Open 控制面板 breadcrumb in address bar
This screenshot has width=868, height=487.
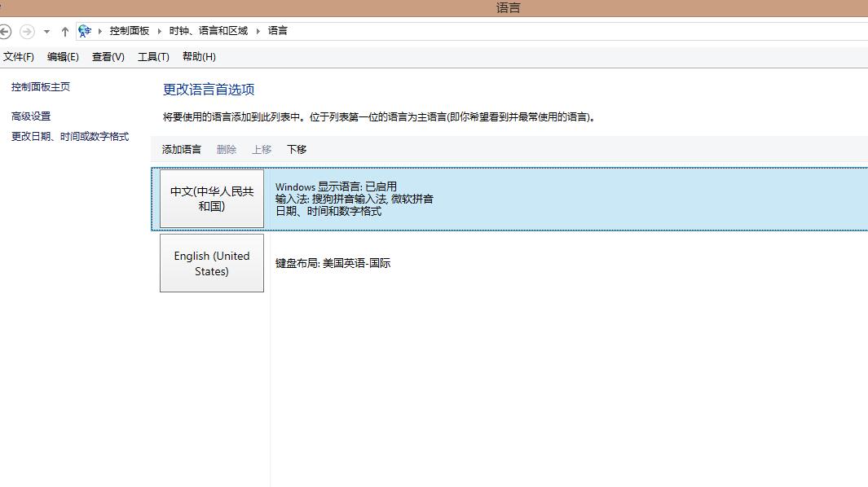pos(130,31)
